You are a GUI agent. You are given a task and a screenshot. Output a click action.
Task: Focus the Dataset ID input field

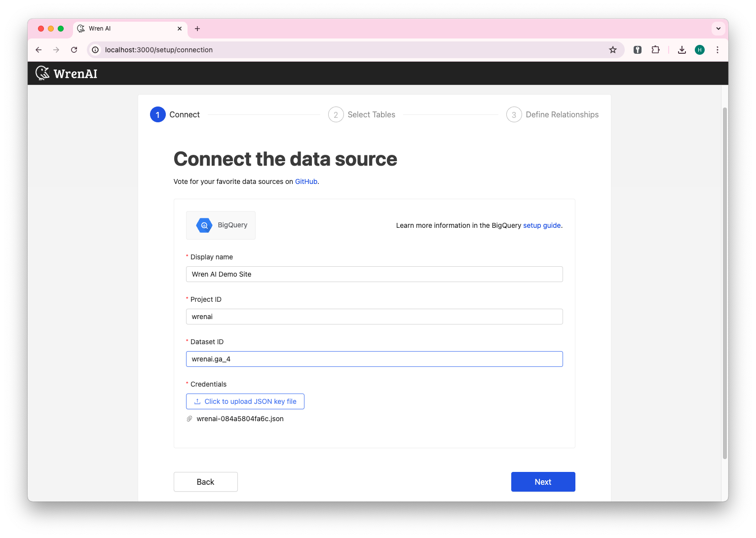(375, 359)
